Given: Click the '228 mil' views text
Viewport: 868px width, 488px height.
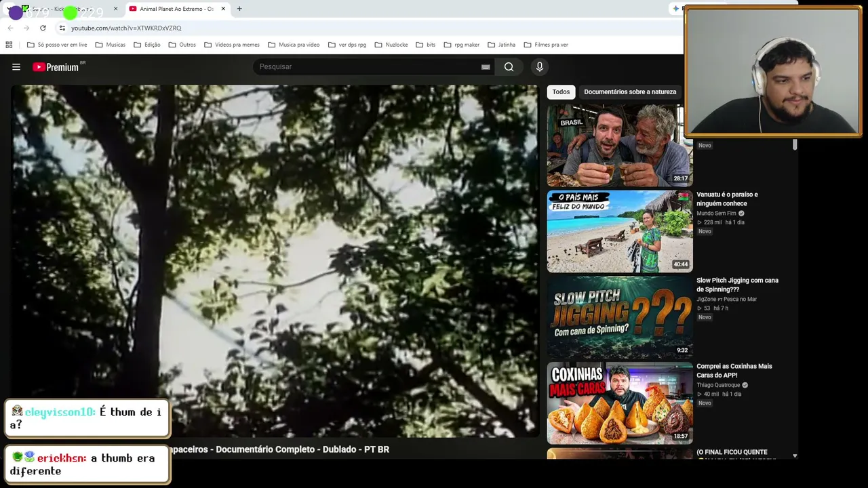Looking at the screenshot, I should point(713,222).
